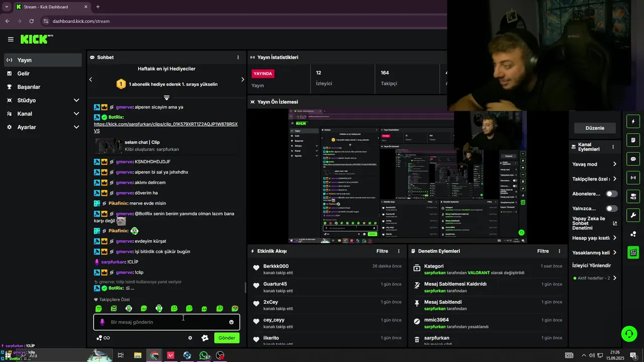Select Gelir in the sidebar

43,73
